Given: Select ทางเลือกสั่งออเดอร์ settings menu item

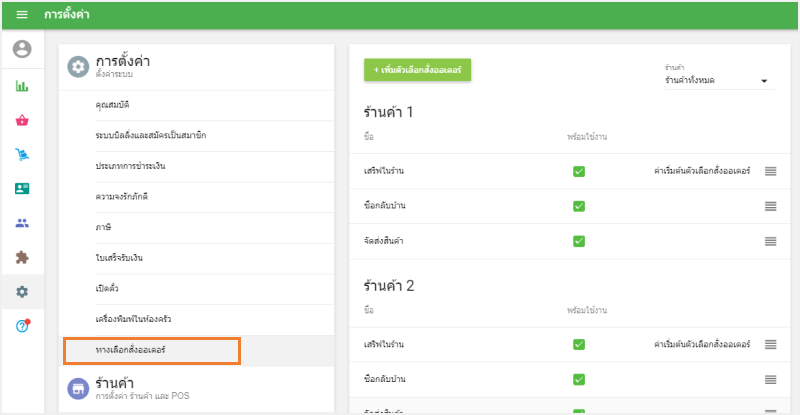Looking at the screenshot, I should coord(151,351).
